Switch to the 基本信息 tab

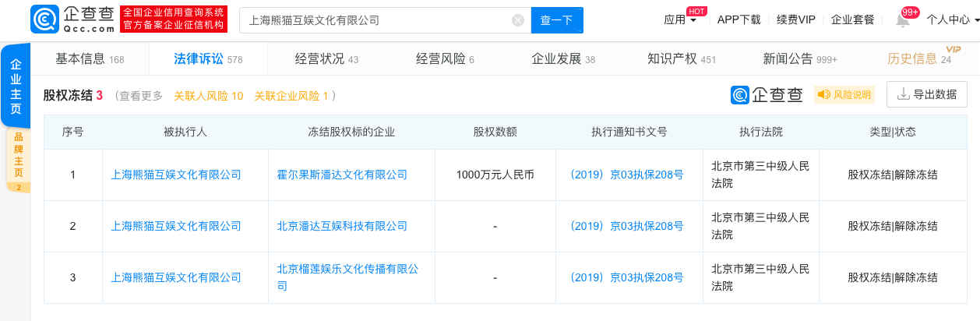pyautogui.click(x=89, y=58)
